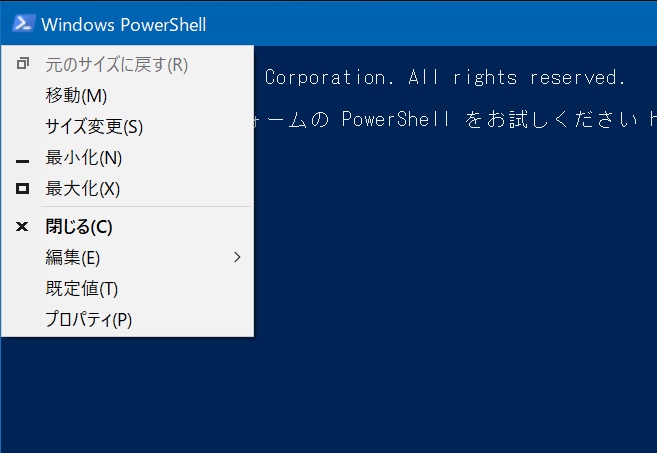Click the X icon beside 閉じる
Viewport: 657px width, 453px height.
[22, 227]
